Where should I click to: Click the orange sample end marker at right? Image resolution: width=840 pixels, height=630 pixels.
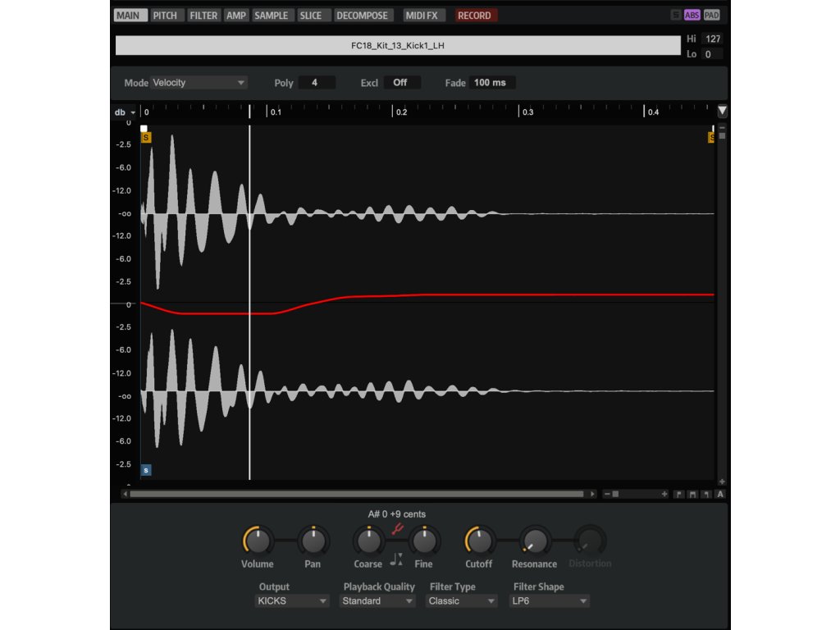click(711, 138)
